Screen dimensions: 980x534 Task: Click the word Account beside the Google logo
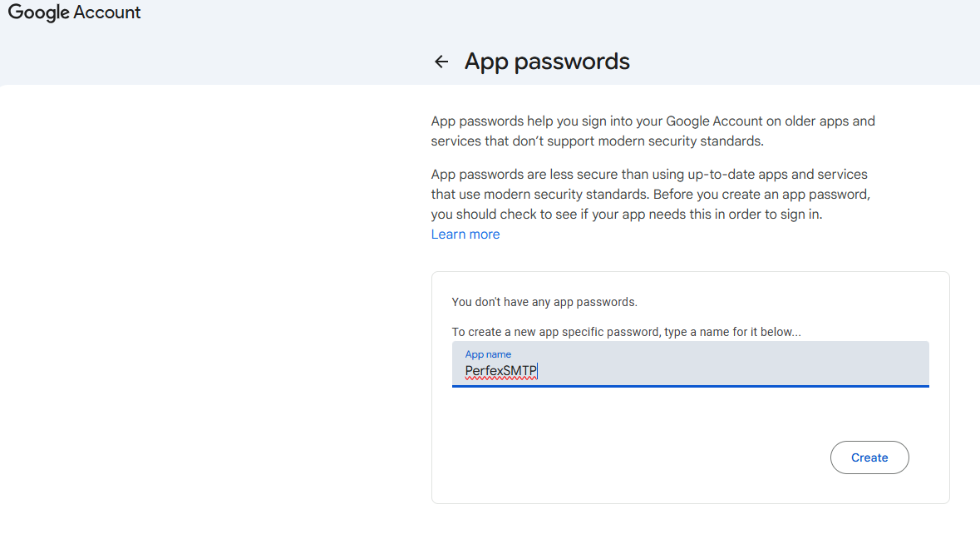pos(106,12)
